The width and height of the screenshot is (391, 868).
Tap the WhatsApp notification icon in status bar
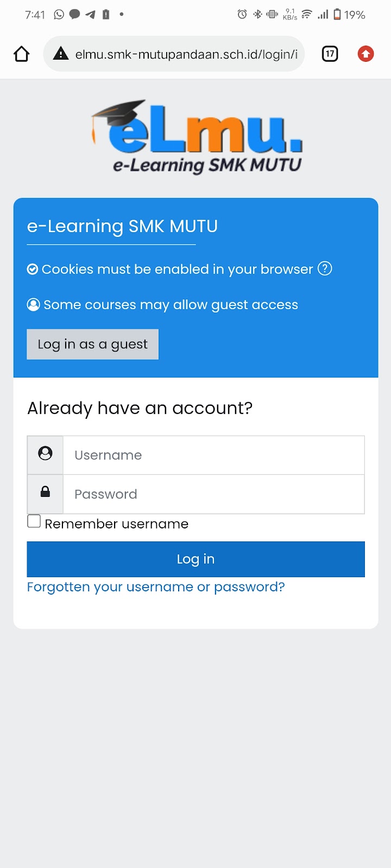[59, 15]
